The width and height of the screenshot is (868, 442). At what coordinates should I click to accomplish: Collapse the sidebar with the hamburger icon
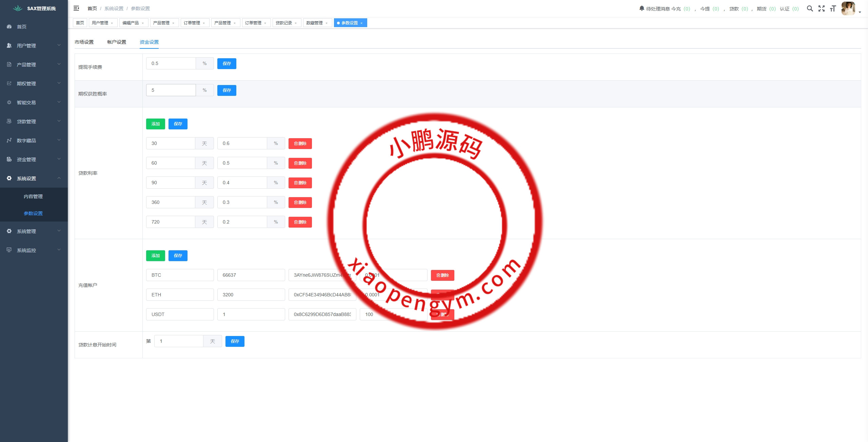coord(76,8)
